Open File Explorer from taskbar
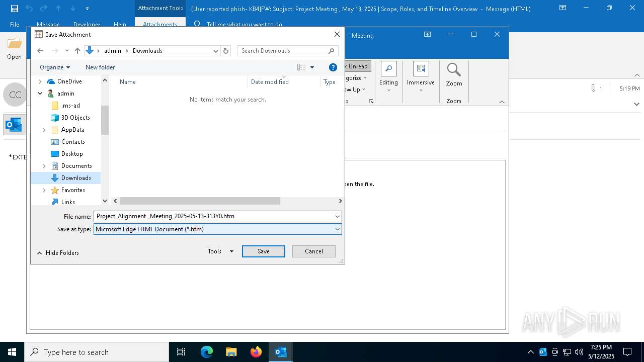 pyautogui.click(x=231, y=352)
